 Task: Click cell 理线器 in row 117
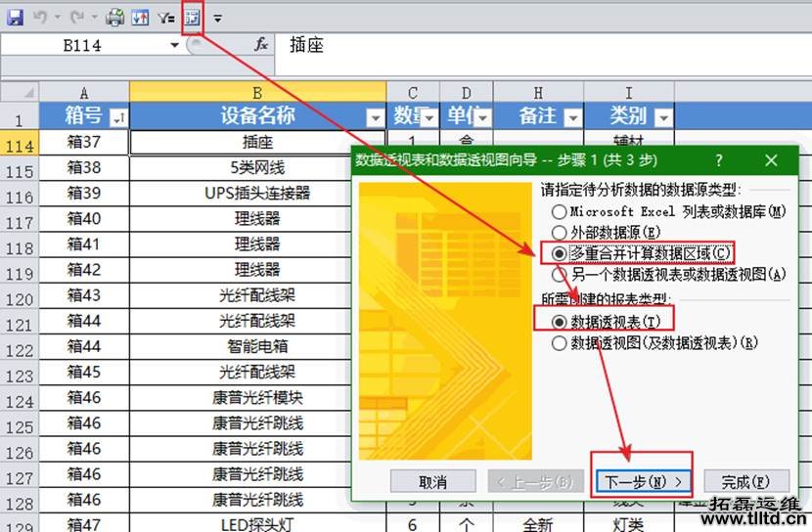pyautogui.click(x=258, y=219)
